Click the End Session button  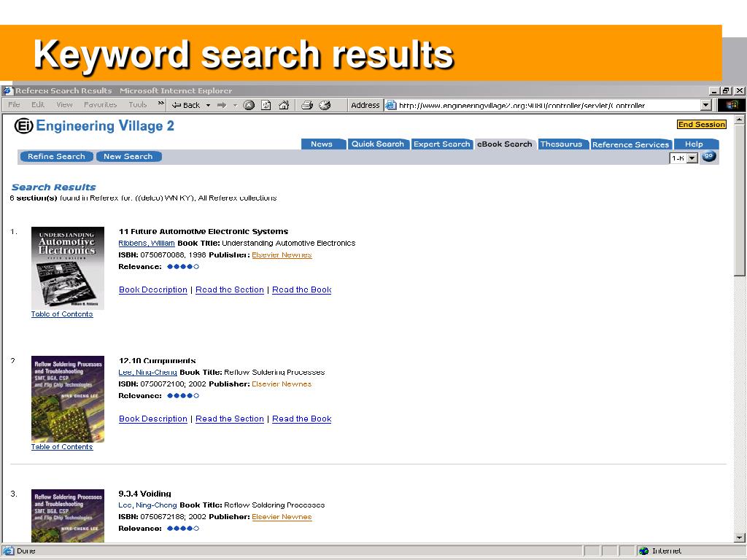701,125
